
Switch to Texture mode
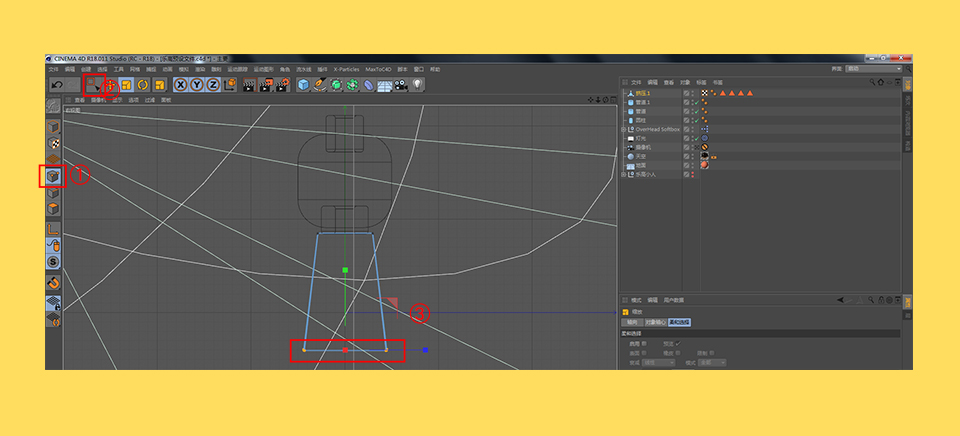54,143
